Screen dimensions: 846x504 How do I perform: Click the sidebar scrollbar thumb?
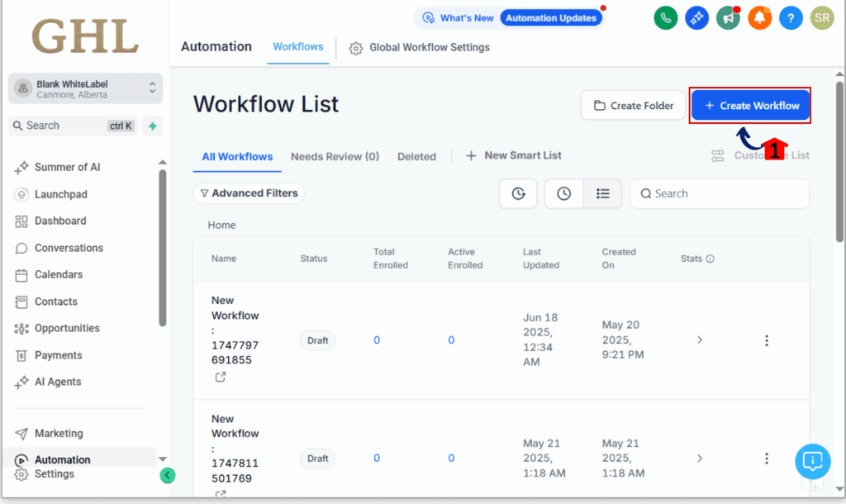163,248
